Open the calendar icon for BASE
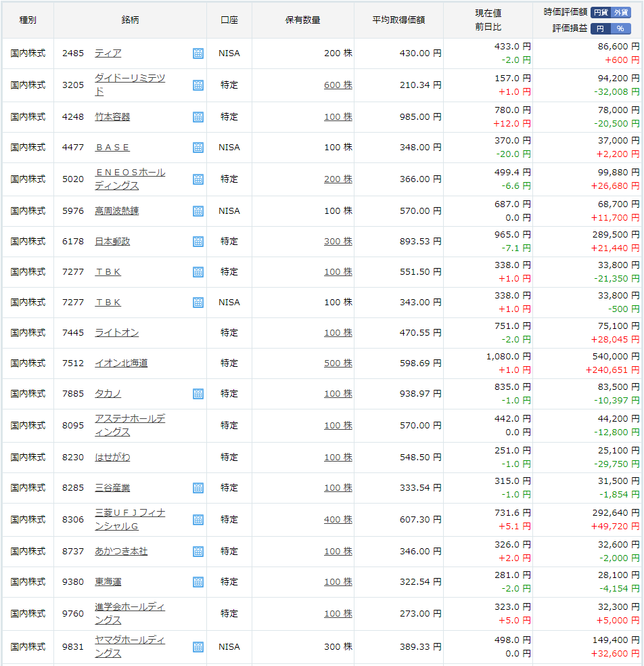This screenshot has width=644, height=666. click(x=198, y=148)
